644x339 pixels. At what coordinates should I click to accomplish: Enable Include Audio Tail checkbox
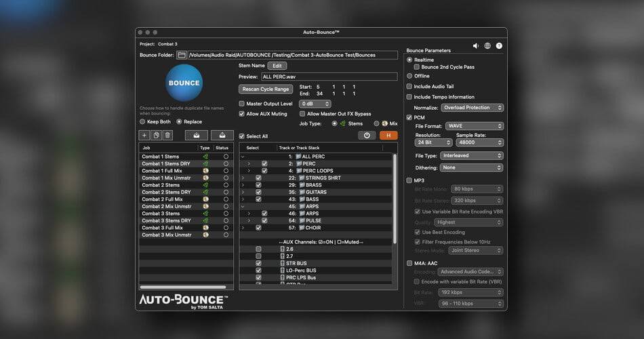coord(409,86)
